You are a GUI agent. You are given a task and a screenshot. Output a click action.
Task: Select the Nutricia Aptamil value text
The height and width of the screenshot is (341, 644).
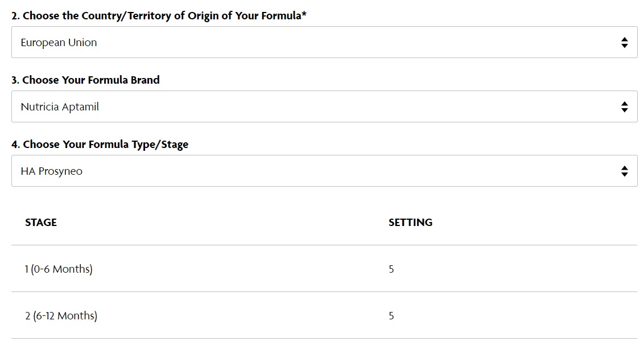[60, 107]
